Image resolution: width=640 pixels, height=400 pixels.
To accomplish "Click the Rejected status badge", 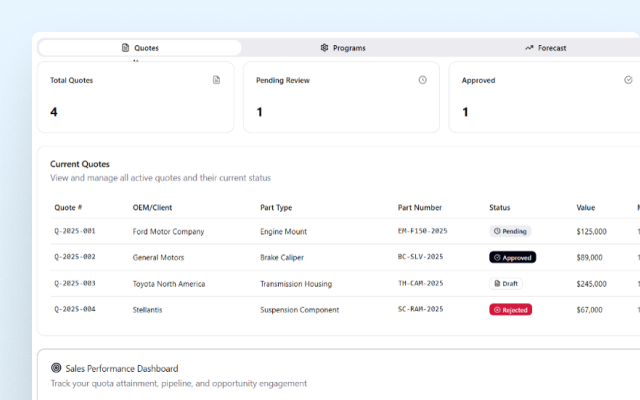I will point(511,310).
